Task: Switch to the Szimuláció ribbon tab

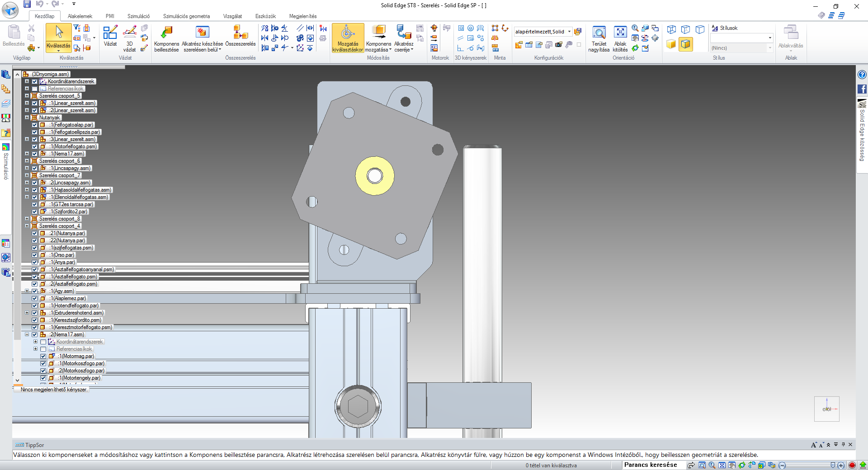Action: pos(138,16)
